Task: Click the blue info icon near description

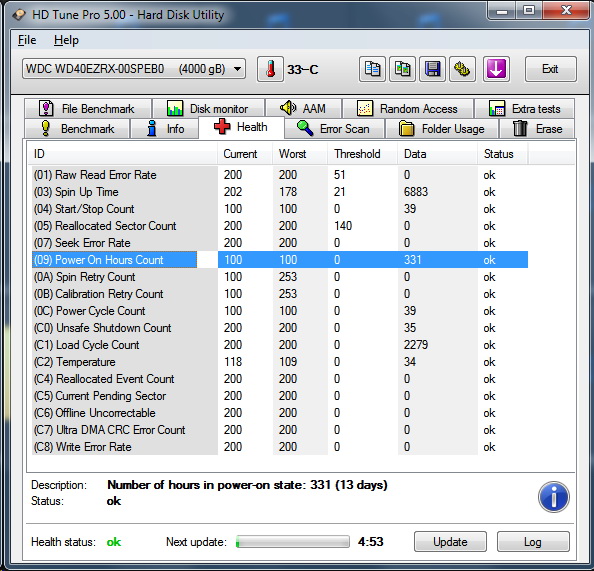Action: 553,497
